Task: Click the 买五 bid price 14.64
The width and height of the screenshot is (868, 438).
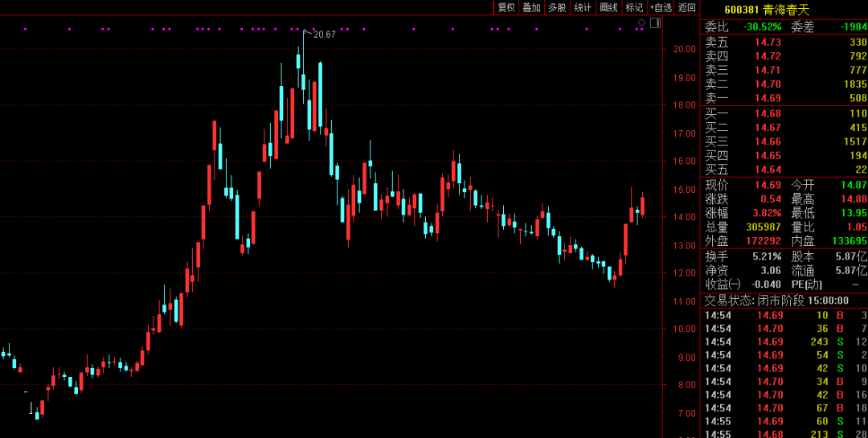Action: (768, 169)
